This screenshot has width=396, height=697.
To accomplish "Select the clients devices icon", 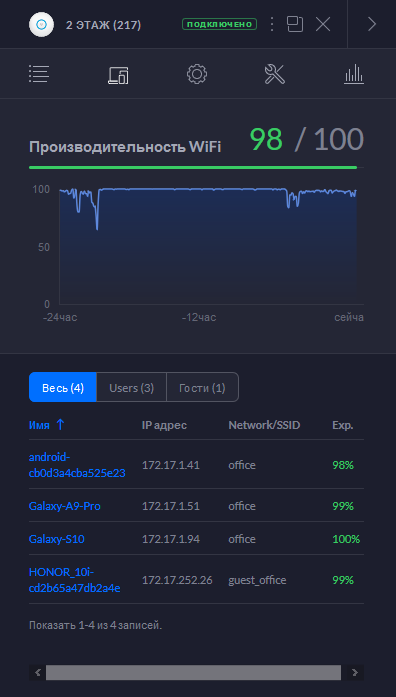I will [118, 74].
